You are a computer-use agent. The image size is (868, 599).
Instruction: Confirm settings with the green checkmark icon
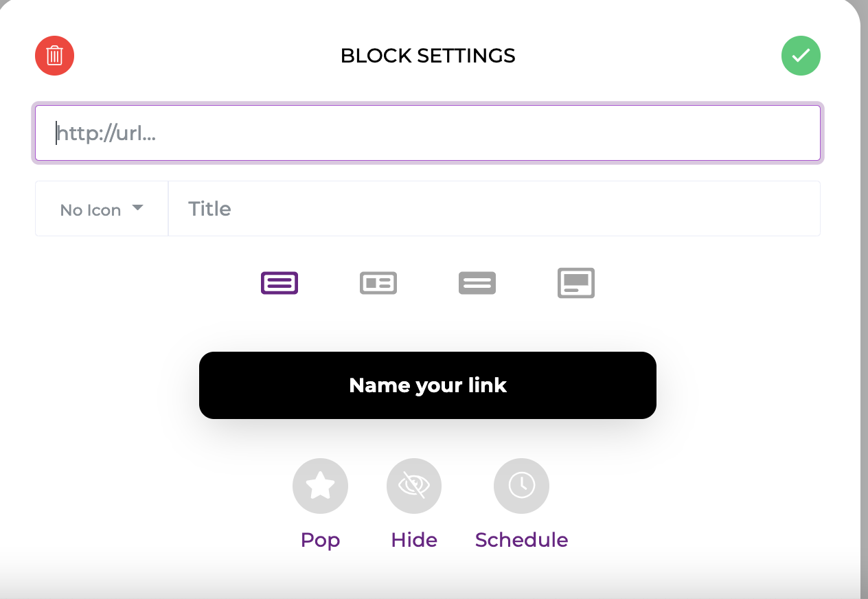(801, 56)
